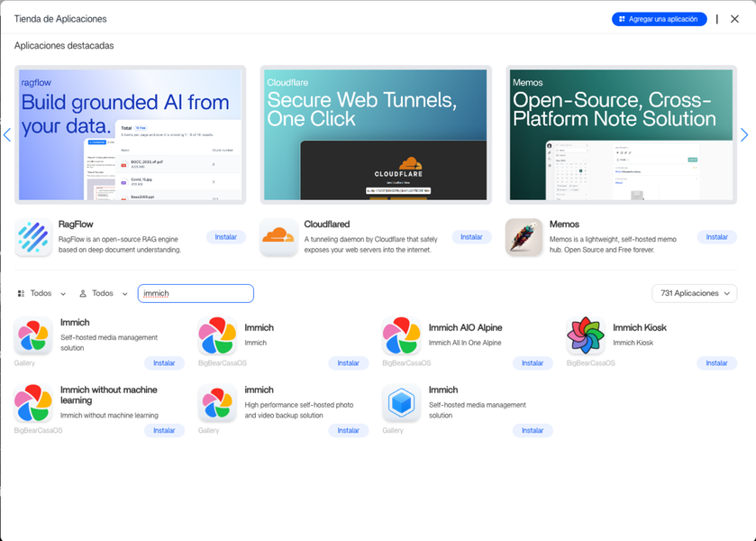The image size is (756, 541).
Task: Open the 731 Aplicaciones dropdown
Action: tap(694, 293)
